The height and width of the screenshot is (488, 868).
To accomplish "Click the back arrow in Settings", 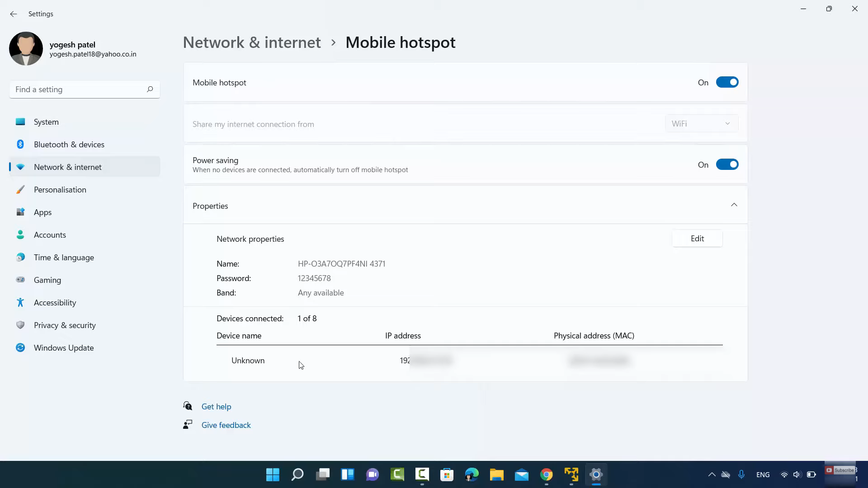I will [13, 14].
